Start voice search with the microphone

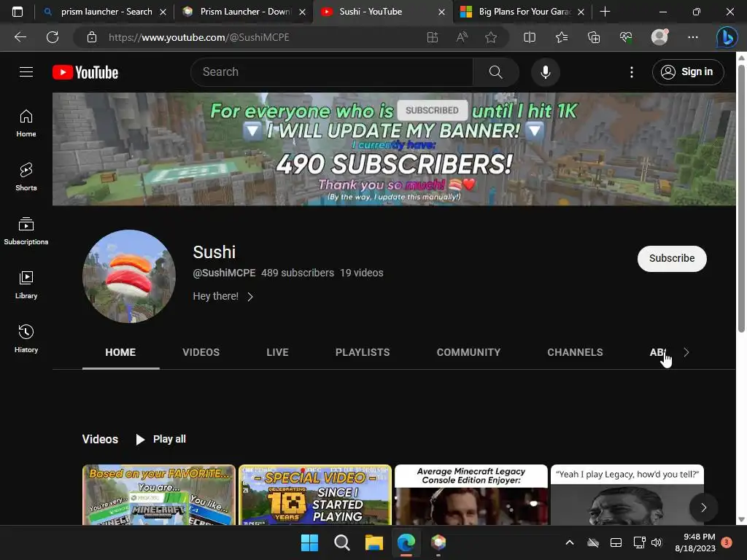546,72
